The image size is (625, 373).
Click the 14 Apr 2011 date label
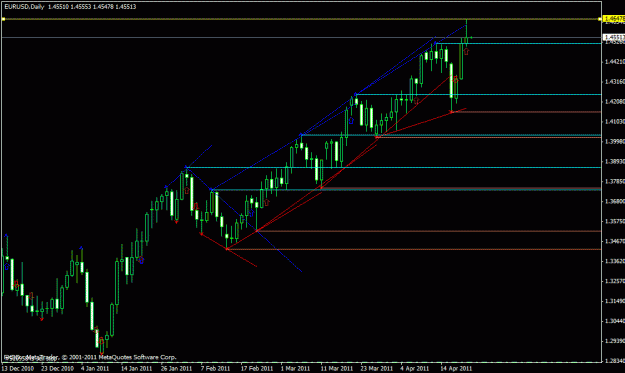(456, 368)
